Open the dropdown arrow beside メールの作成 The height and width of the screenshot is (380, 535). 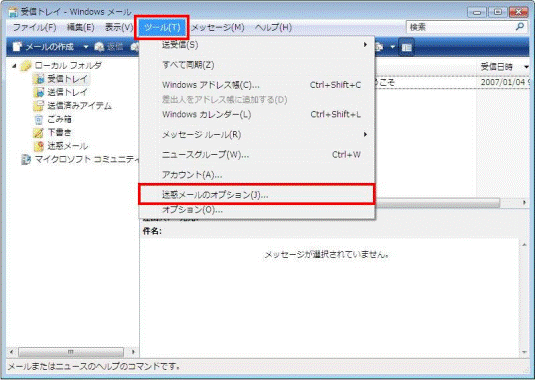(86, 47)
